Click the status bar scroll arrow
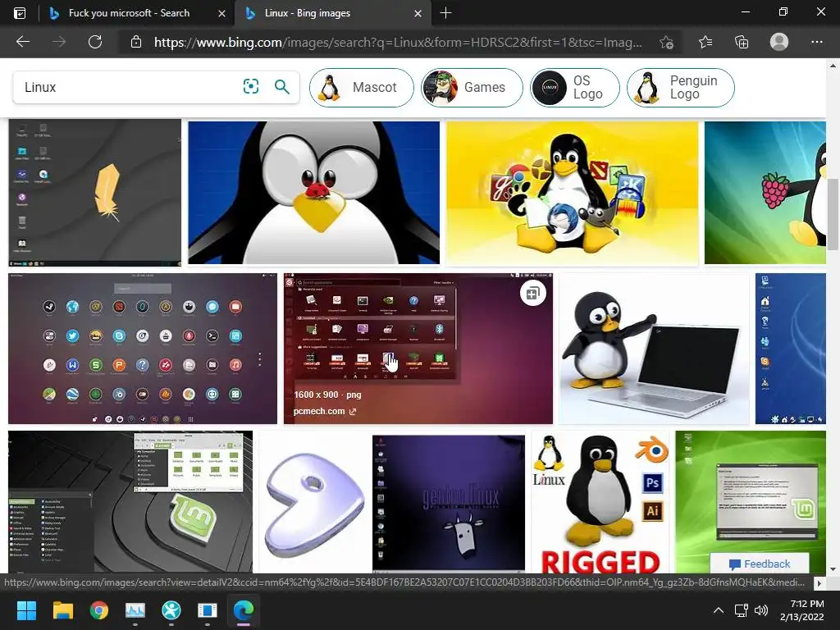 (819, 582)
